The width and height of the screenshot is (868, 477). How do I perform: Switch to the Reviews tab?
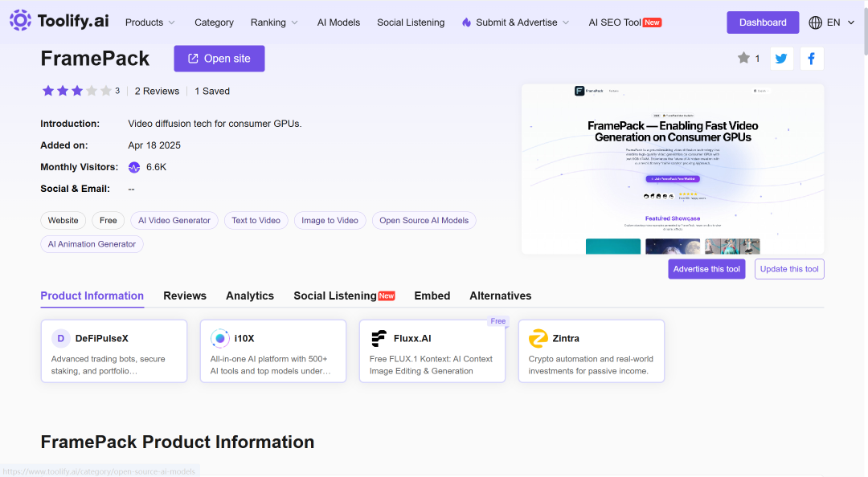pos(185,296)
